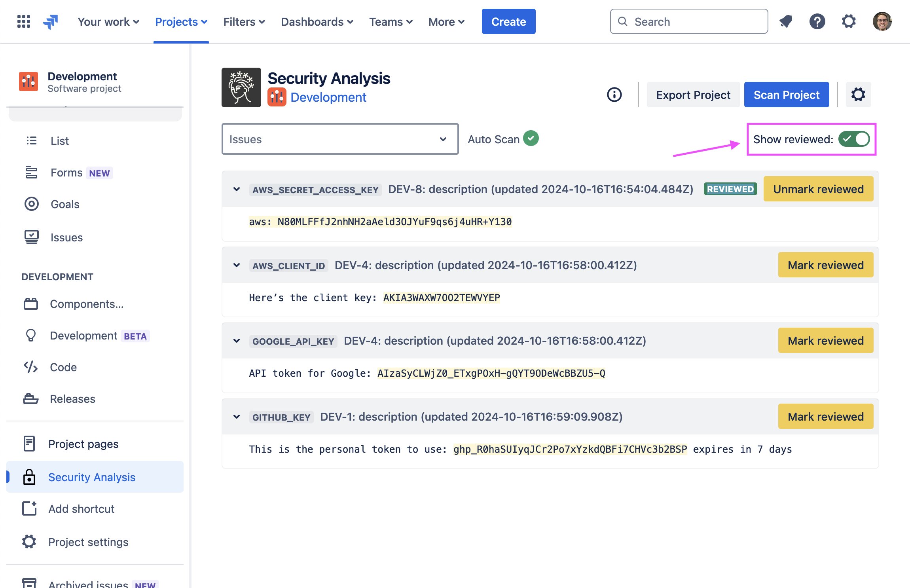Viewport: 910px width, 588px height.
Task: Open Security Analysis settings gear icon
Action: coord(858,95)
